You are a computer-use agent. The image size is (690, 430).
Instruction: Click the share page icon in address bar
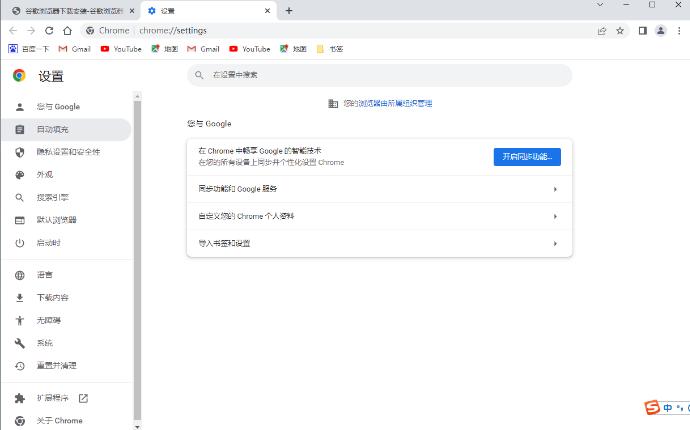[x=602, y=31]
